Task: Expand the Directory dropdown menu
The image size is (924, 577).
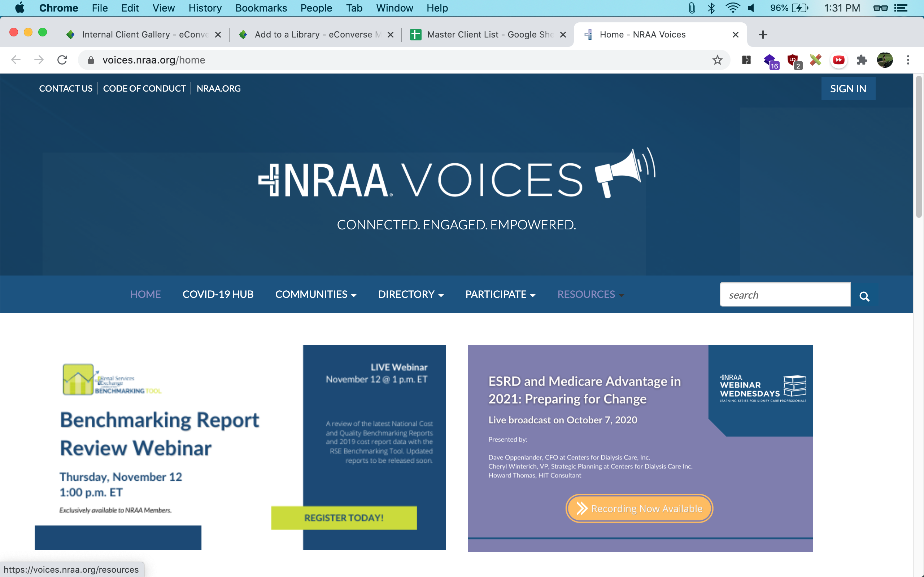Action: 410,294
